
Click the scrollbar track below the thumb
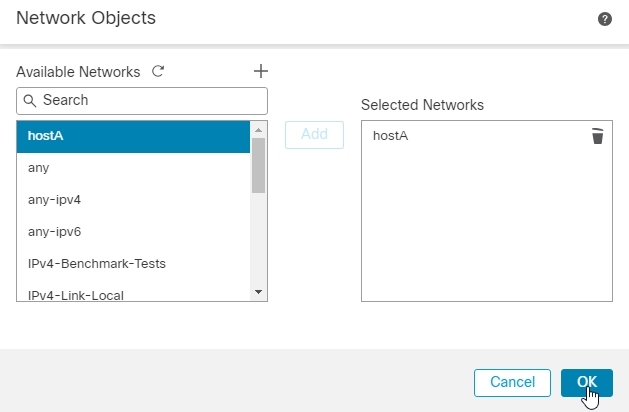258,240
